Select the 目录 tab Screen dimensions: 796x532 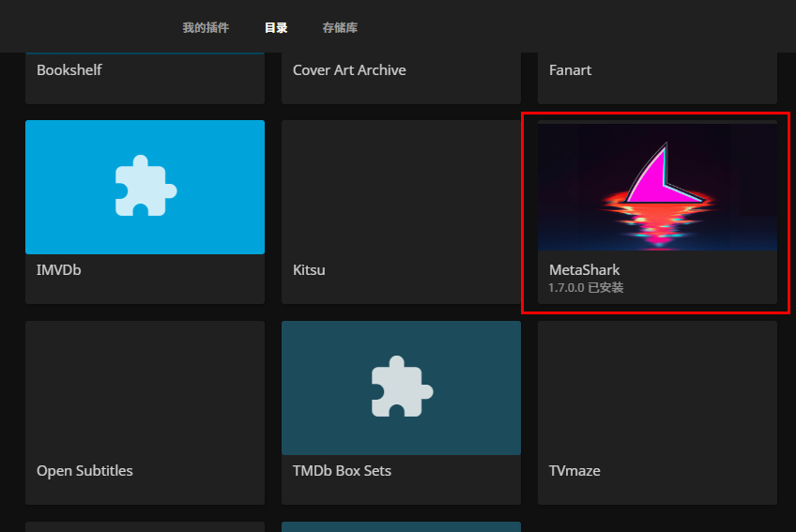point(276,28)
